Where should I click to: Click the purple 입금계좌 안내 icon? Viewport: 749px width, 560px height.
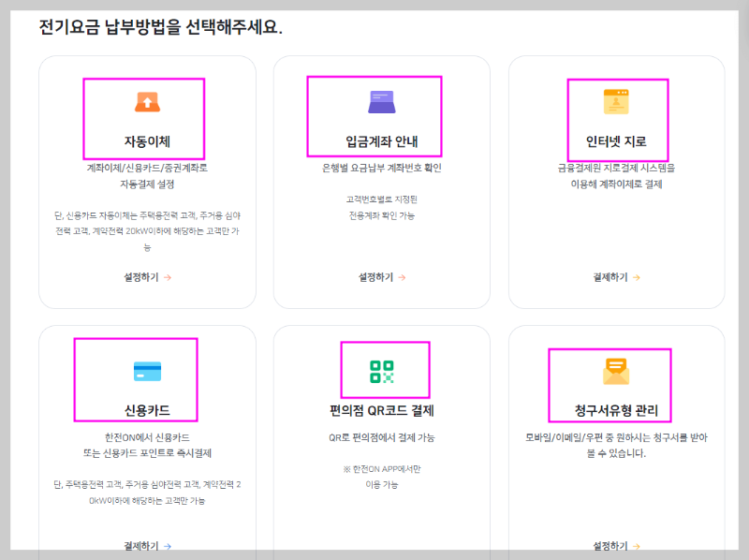382,102
